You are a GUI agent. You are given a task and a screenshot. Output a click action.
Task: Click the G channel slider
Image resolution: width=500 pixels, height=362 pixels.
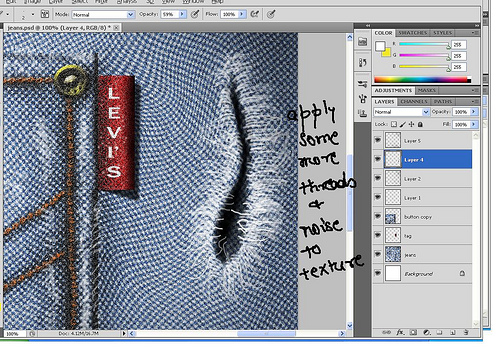tap(425, 55)
